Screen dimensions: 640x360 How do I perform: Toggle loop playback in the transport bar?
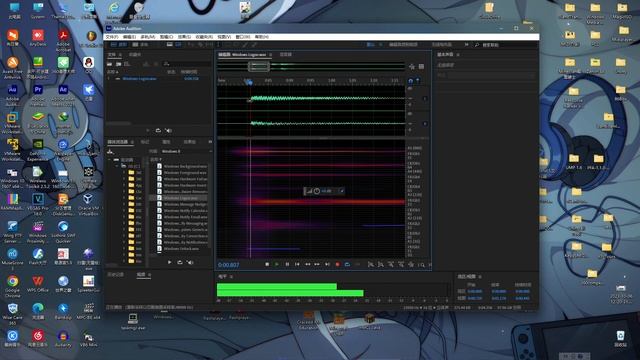click(x=347, y=264)
